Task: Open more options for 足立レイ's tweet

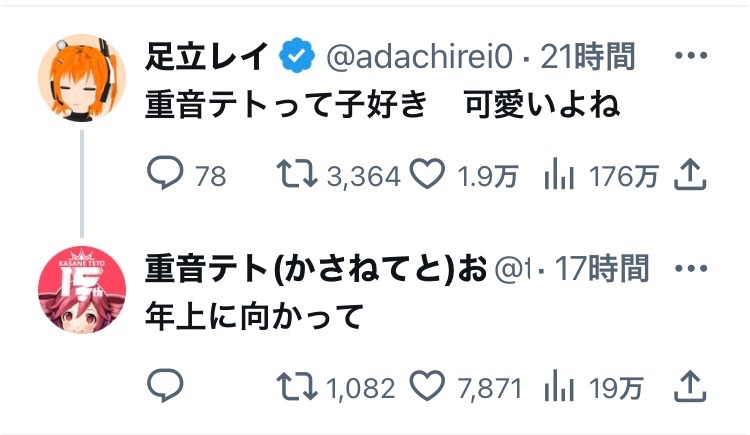Action: point(691,55)
